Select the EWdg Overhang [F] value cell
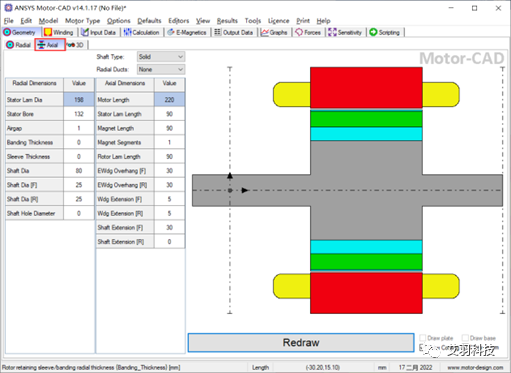 169,171
